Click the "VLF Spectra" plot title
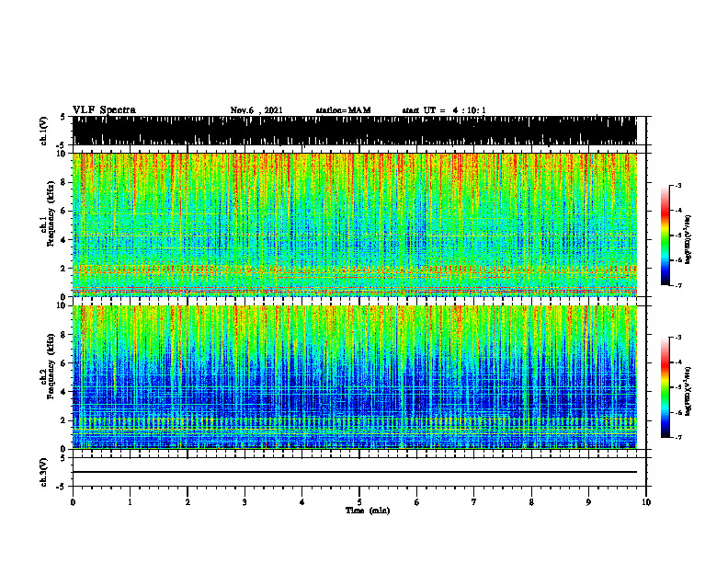The width and height of the screenshot is (728, 563). (104, 110)
